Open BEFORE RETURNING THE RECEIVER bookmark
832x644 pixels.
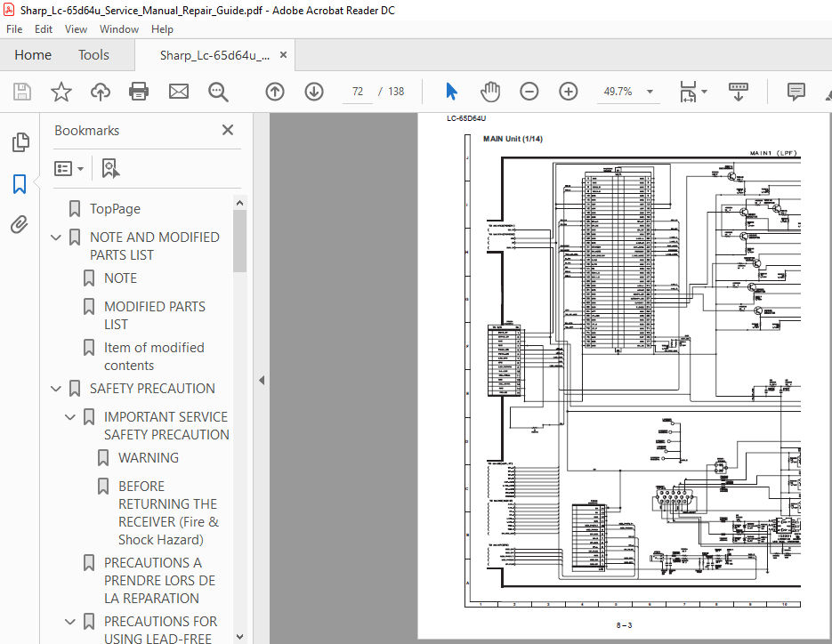[x=168, y=513]
